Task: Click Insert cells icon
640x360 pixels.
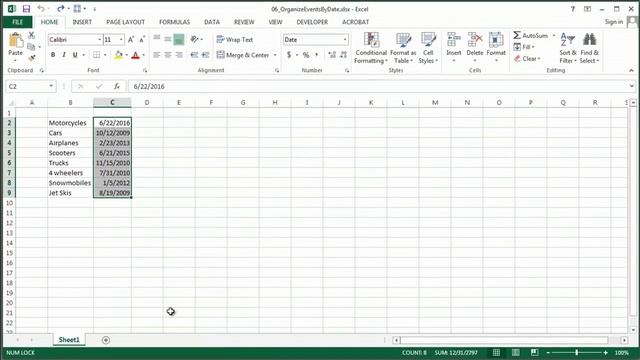Action: pyautogui.click(x=453, y=40)
